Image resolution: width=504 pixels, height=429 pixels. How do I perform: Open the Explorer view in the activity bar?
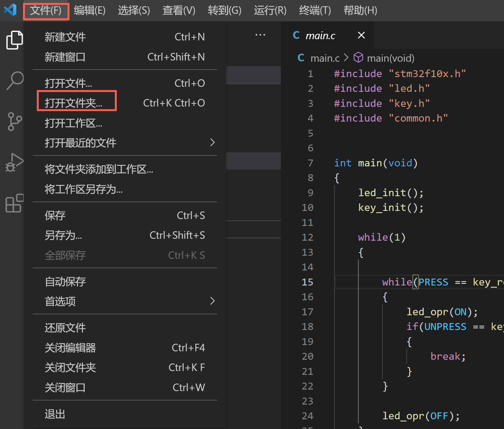[x=14, y=40]
